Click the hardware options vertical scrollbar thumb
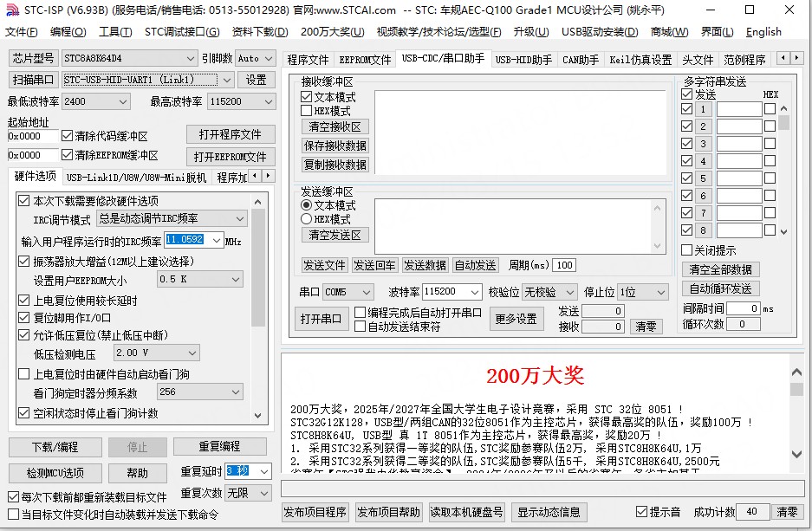The width and height of the screenshot is (812, 531). pos(258,268)
